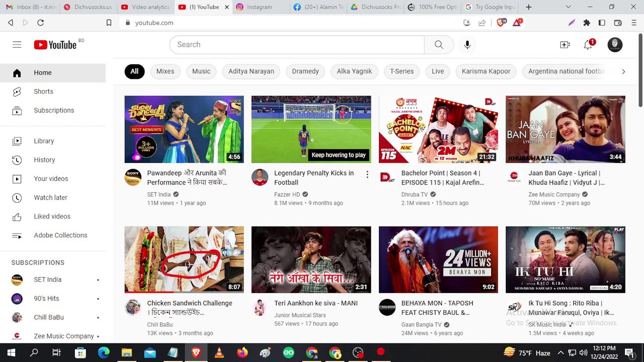Image resolution: width=644 pixels, height=362 pixels.
Task: Open History in sidebar
Action: pyautogui.click(x=53, y=160)
